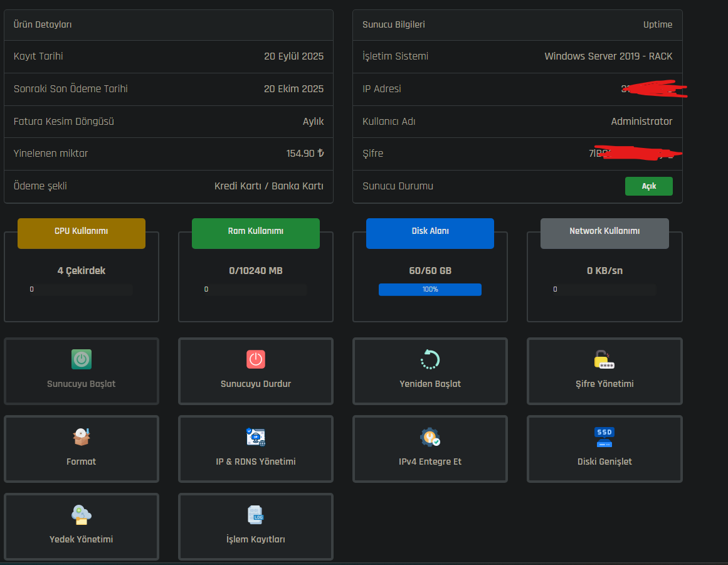Click the IPv4 Entegre Et gear icon
Viewport: 728px width, 565px height.
pos(430,437)
